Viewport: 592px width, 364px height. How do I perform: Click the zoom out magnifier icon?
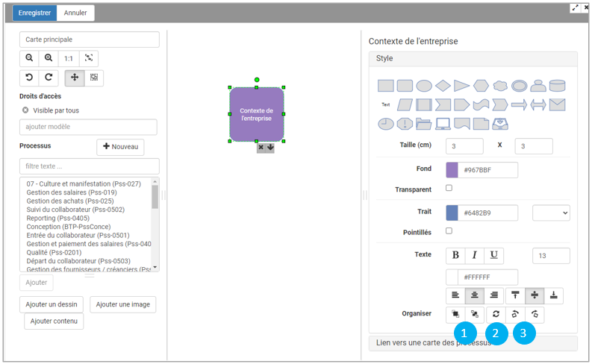click(29, 58)
